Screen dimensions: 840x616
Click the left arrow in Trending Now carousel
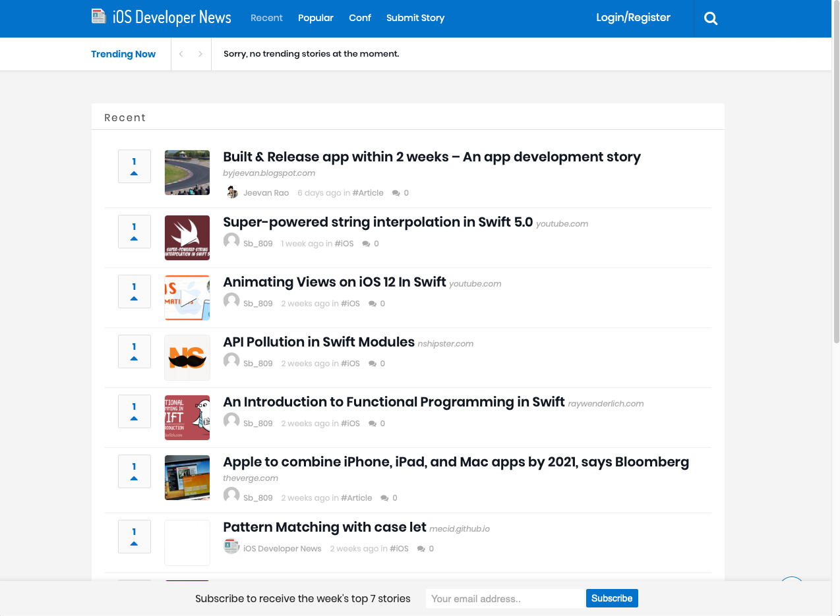[x=181, y=54]
